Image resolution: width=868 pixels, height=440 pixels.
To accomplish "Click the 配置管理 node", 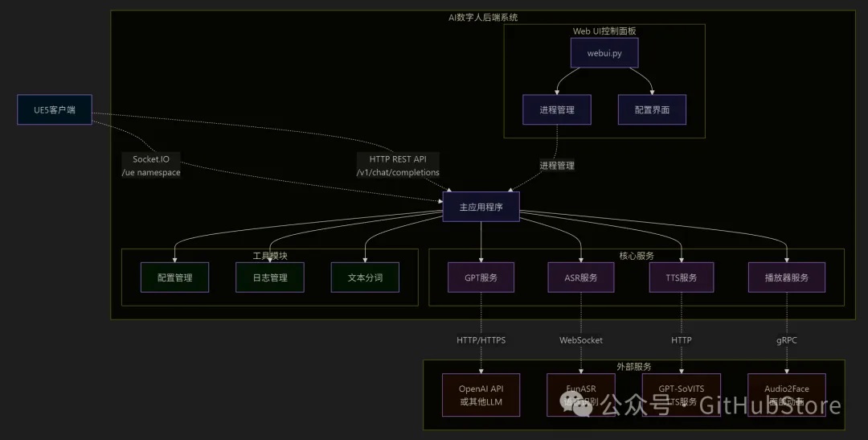I will pos(174,278).
